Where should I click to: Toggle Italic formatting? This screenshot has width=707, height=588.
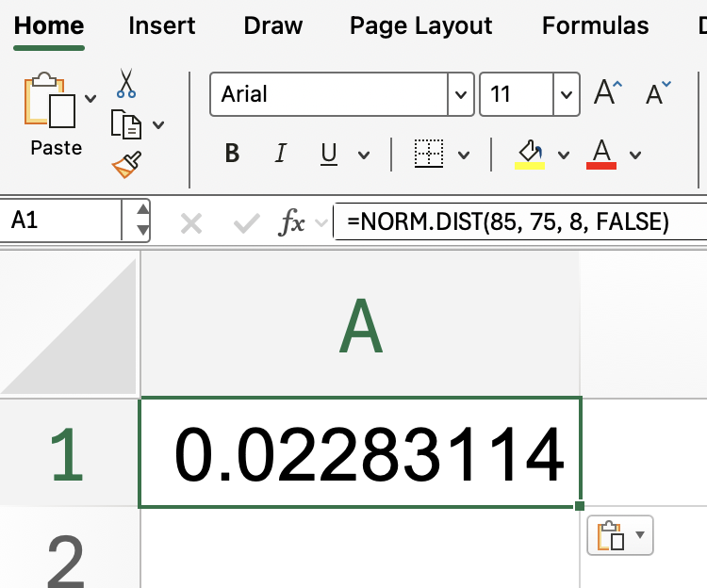[280, 154]
